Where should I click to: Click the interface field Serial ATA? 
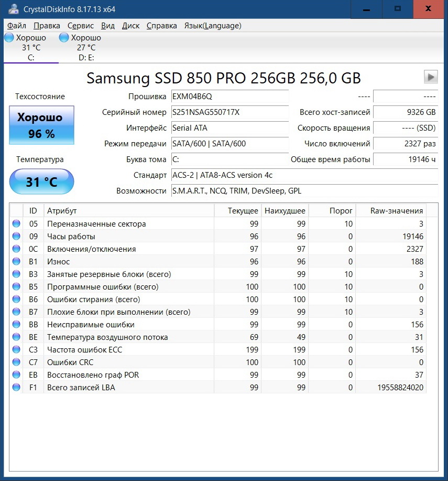coord(230,128)
